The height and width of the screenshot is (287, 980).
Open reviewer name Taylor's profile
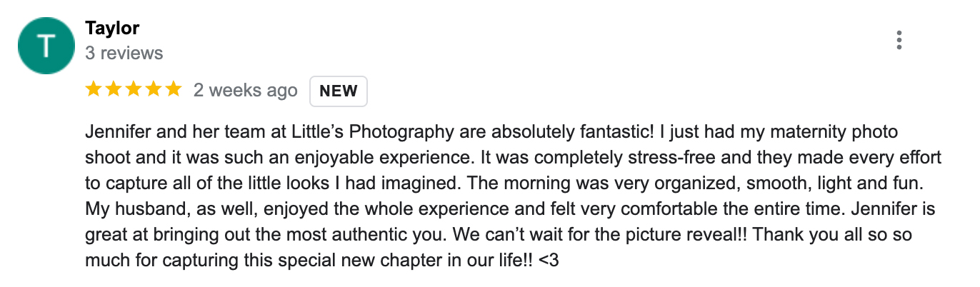112,29
